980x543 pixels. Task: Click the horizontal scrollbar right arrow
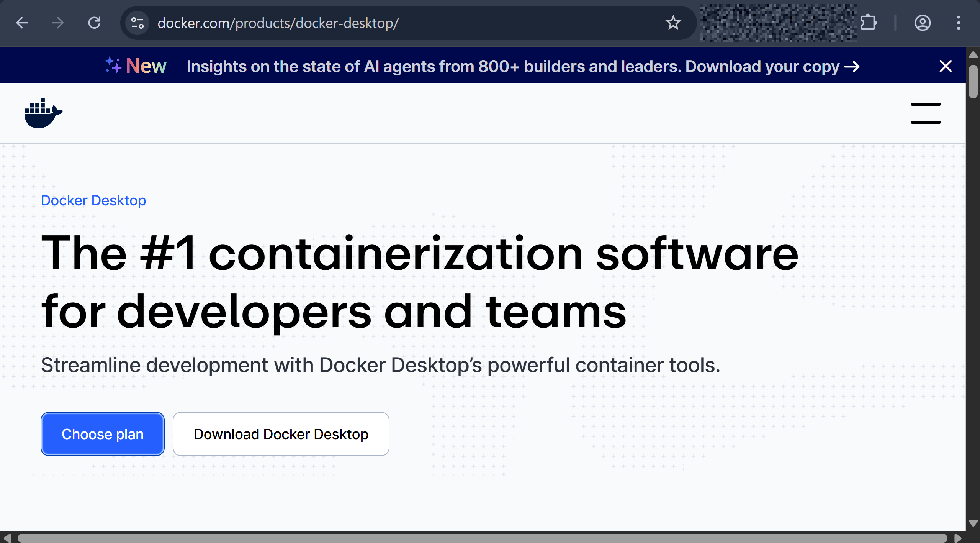(958, 538)
